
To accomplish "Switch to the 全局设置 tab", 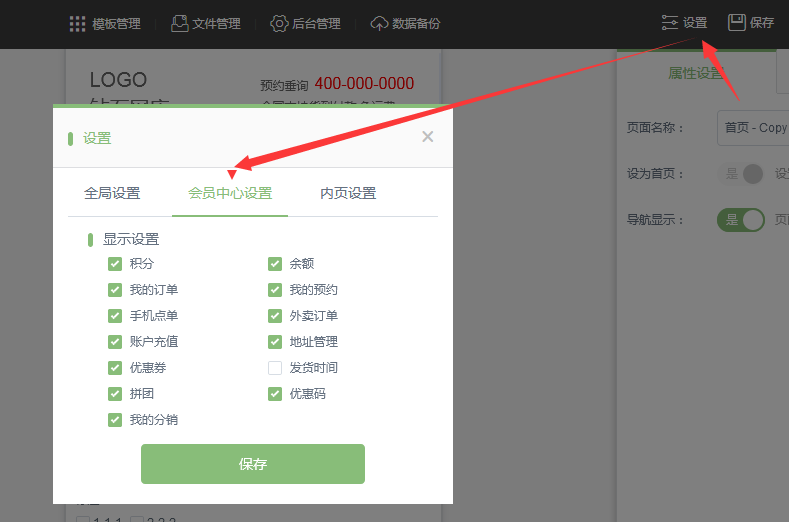I will click(x=112, y=193).
